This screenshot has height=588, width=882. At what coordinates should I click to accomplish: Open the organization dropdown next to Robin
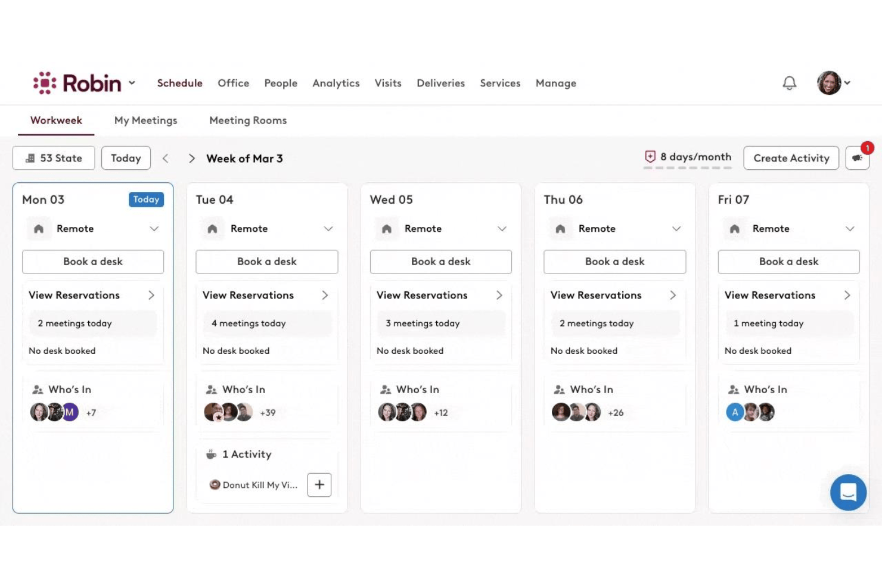coord(132,83)
